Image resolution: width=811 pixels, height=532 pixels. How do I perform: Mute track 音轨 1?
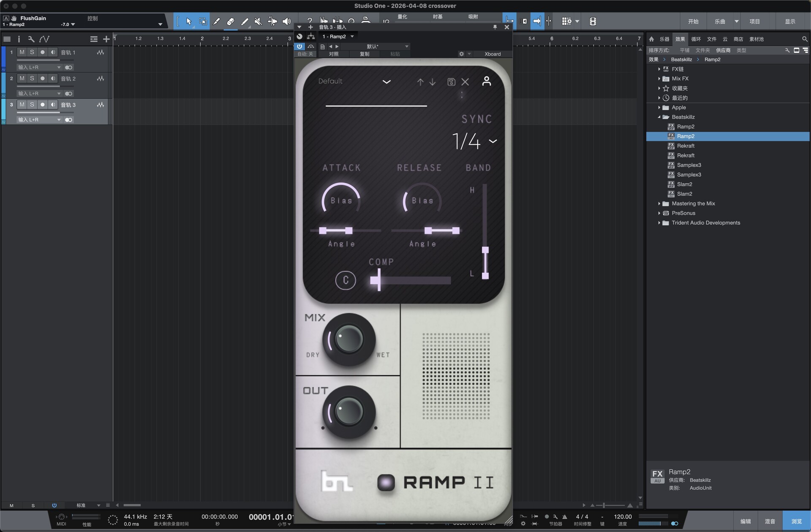pyautogui.click(x=22, y=52)
